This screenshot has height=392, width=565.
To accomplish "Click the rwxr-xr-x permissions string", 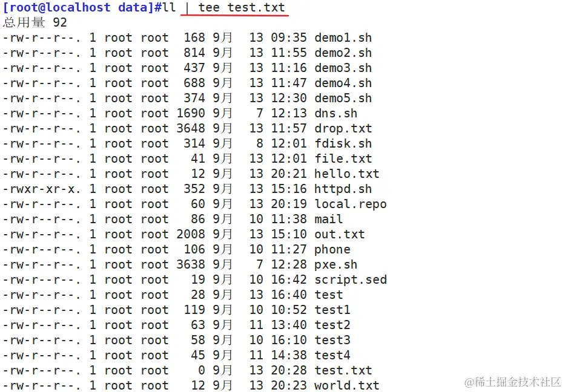I will tap(41, 189).
